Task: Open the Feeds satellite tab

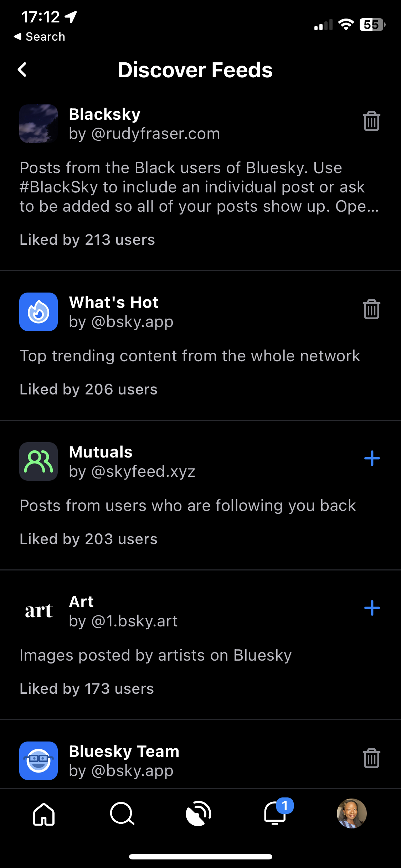Action: coord(199,814)
